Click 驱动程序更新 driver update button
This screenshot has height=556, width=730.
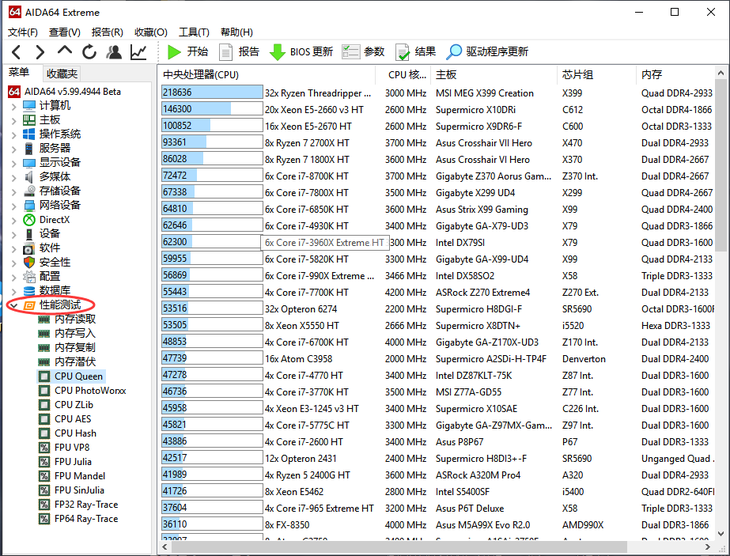487,52
